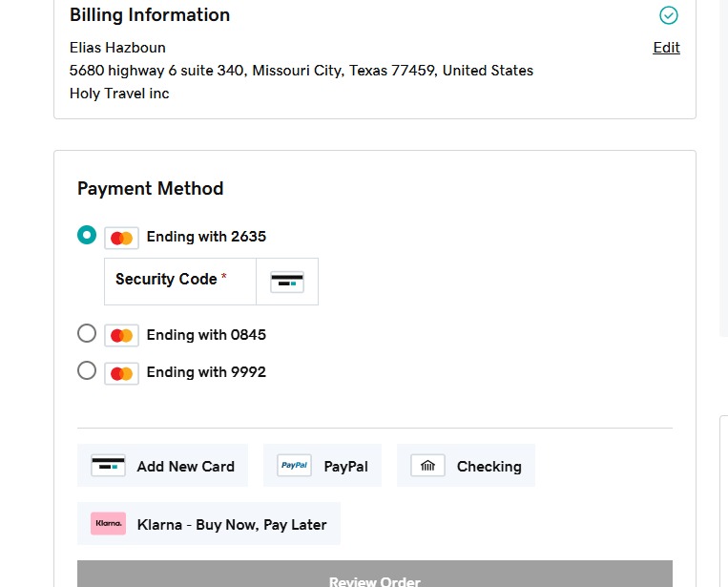This screenshot has height=587, width=728.
Task: Select Klarna - Buy Now, Pay Later
Action: click(209, 524)
